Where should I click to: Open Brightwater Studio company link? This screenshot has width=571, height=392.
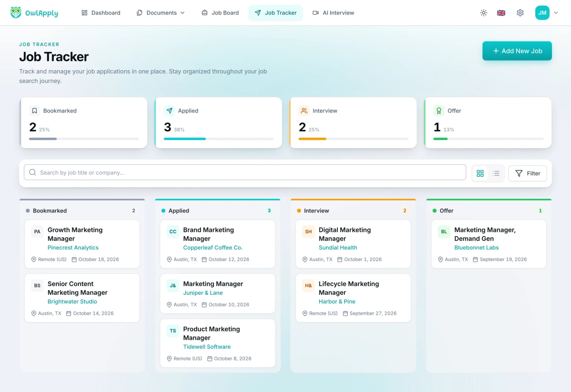coord(72,301)
